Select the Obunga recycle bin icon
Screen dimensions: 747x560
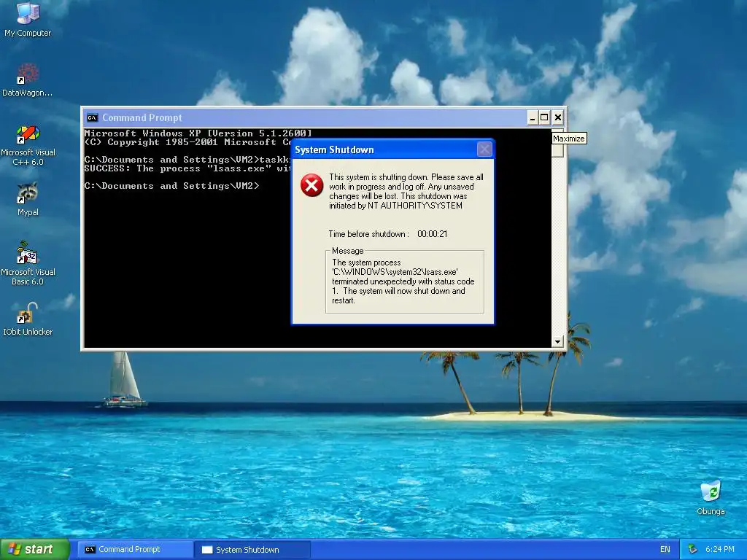711,498
